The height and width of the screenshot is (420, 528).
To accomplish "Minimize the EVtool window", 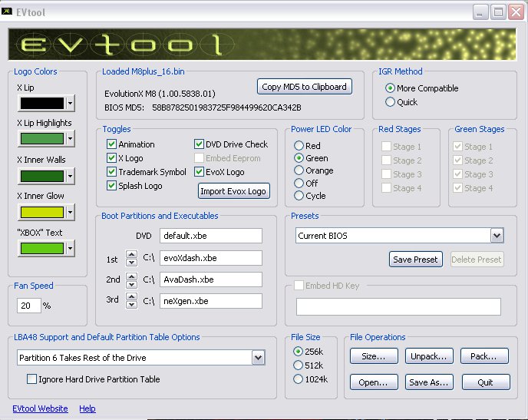I will click(480, 12).
